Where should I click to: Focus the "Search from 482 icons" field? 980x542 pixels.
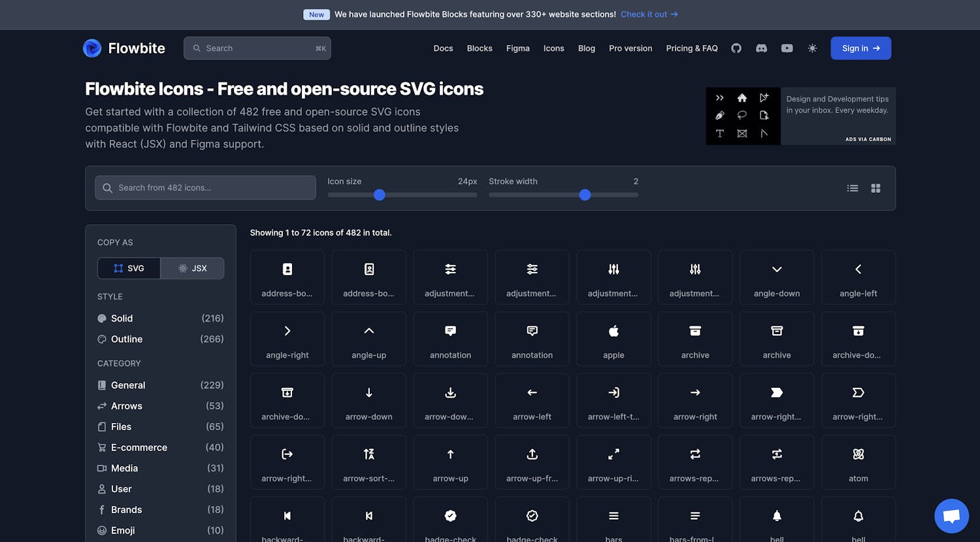[206, 188]
